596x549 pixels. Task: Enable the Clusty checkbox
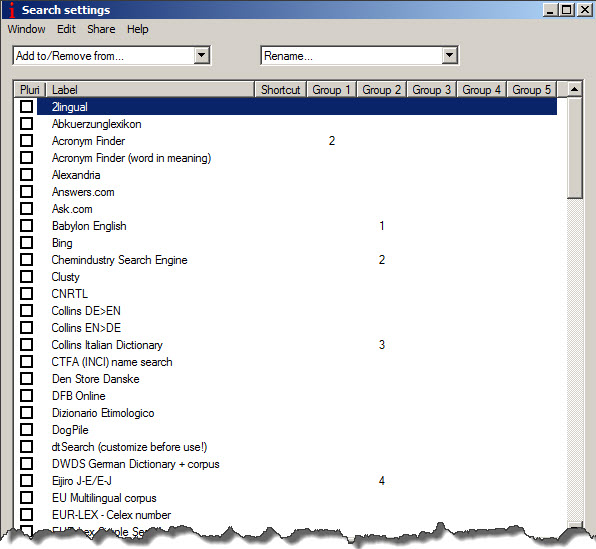26,276
